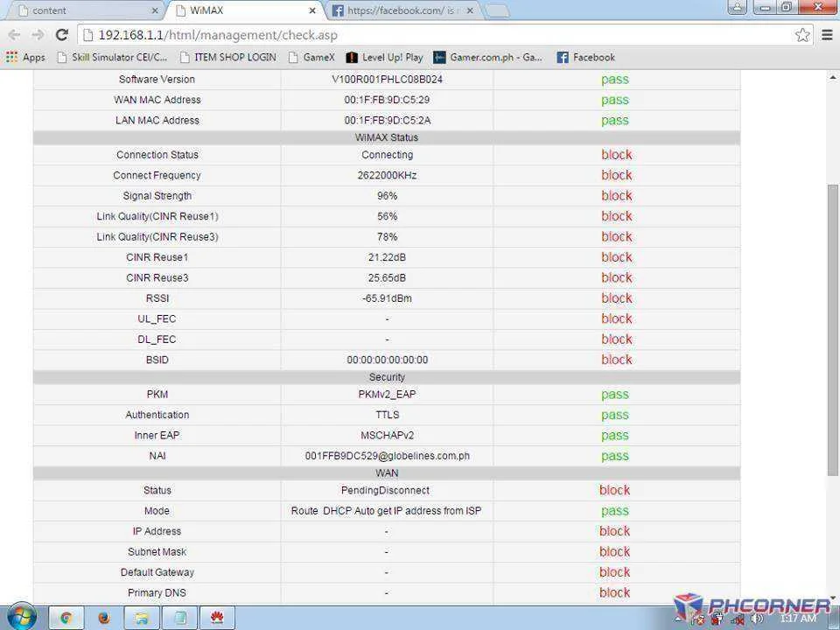Click the block result for Primary DNS
This screenshot has height=630, width=840.
click(x=614, y=592)
